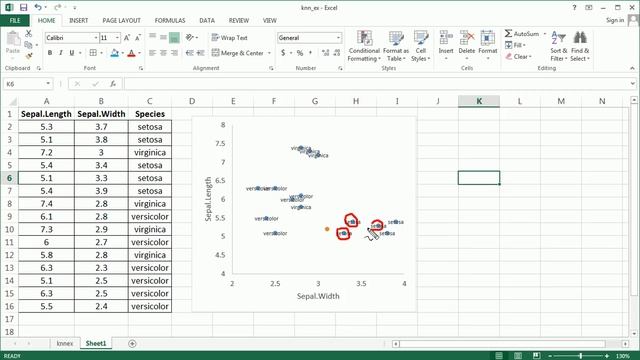Toggle Center horizontal alignment
Screen dimensions: 640x360
click(x=163, y=53)
